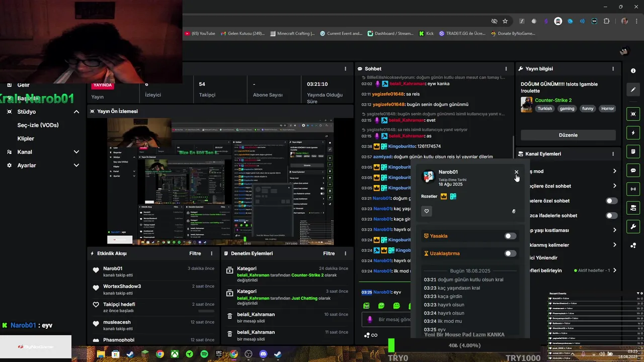Open Spotify from the taskbar
This screenshot has height=362, width=644.
point(204,354)
